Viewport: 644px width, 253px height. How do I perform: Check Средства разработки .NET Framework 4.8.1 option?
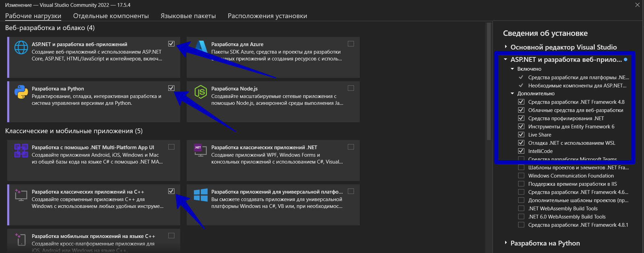point(521,225)
